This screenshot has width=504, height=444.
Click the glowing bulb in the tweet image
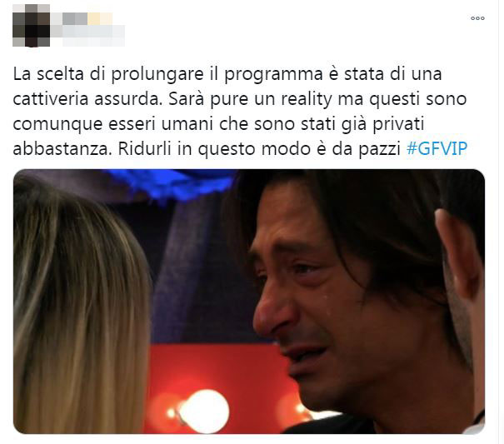point(204,412)
